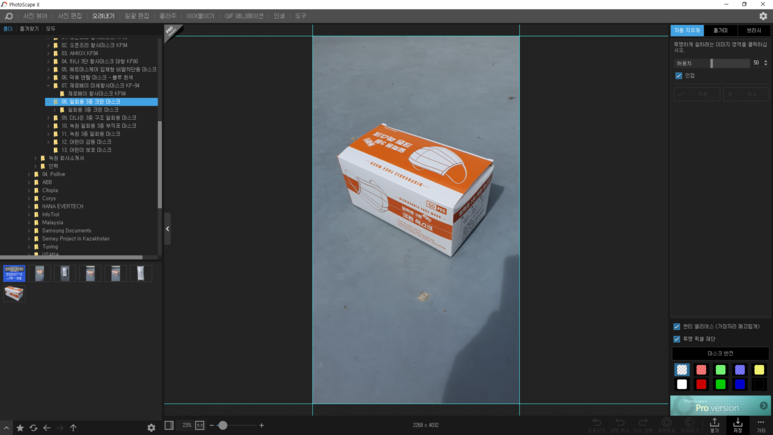Screen dimensions: 773x435
Task: Click tolerance value stepper arrows
Action: pos(766,63)
